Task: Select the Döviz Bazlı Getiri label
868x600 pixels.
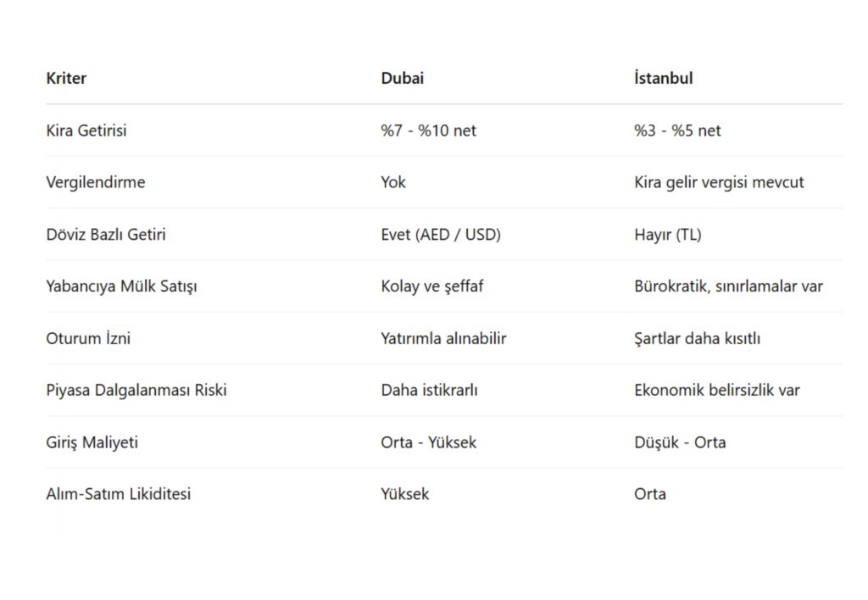Action: click(106, 235)
